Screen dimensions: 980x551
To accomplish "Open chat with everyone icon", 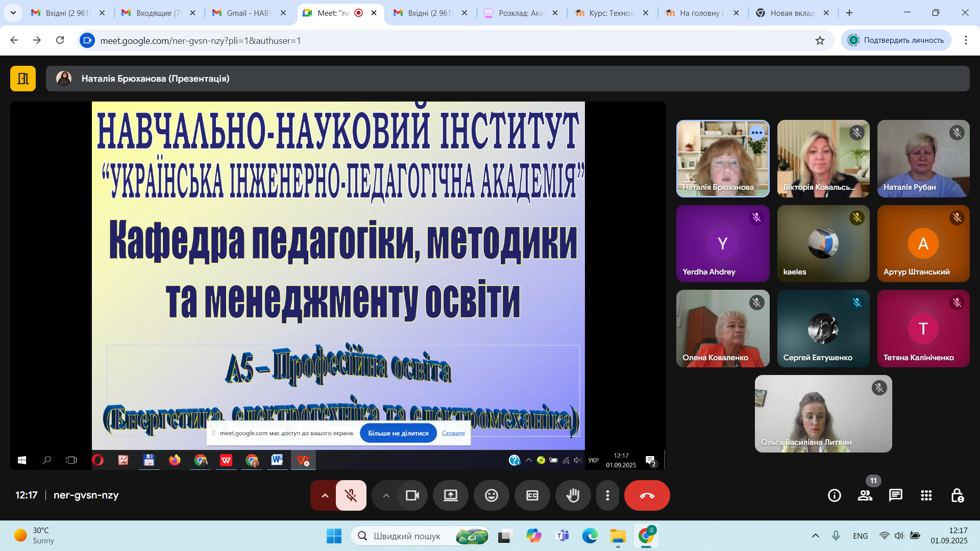I will tap(896, 495).
